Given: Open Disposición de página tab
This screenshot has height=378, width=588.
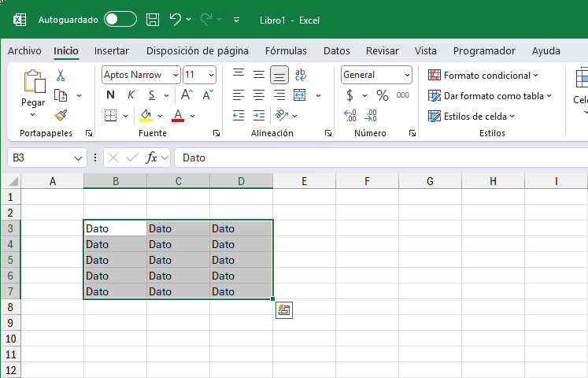Looking at the screenshot, I should coord(198,50).
